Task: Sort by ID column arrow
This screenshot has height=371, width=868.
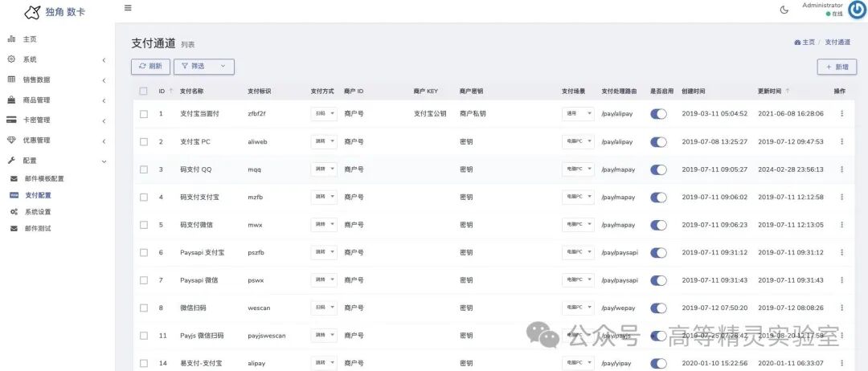Action: [170, 91]
